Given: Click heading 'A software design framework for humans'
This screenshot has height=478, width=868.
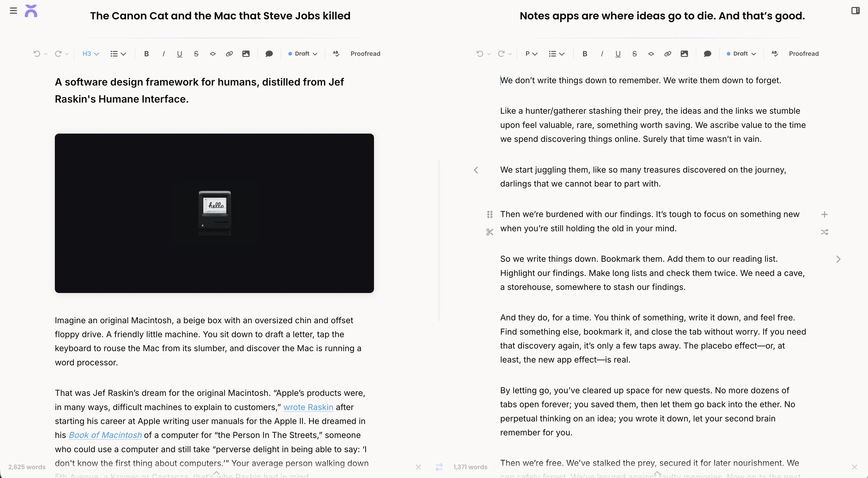Looking at the screenshot, I should pyautogui.click(x=199, y=90).
